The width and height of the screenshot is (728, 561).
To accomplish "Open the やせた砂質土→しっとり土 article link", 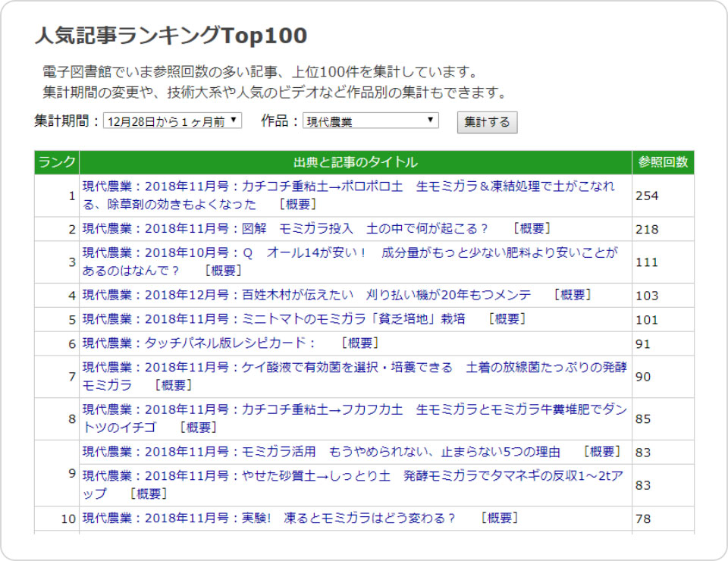I will (353, 484).
